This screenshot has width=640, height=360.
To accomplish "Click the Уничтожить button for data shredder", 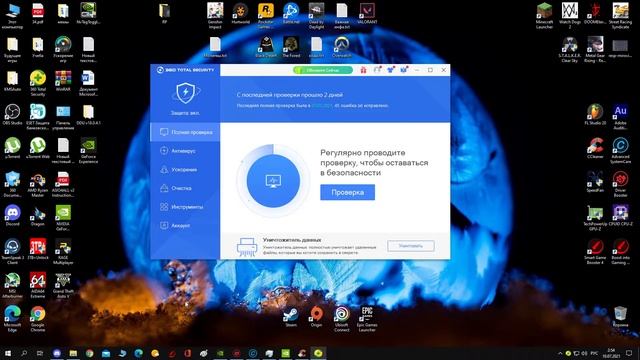I will (411, 246).
